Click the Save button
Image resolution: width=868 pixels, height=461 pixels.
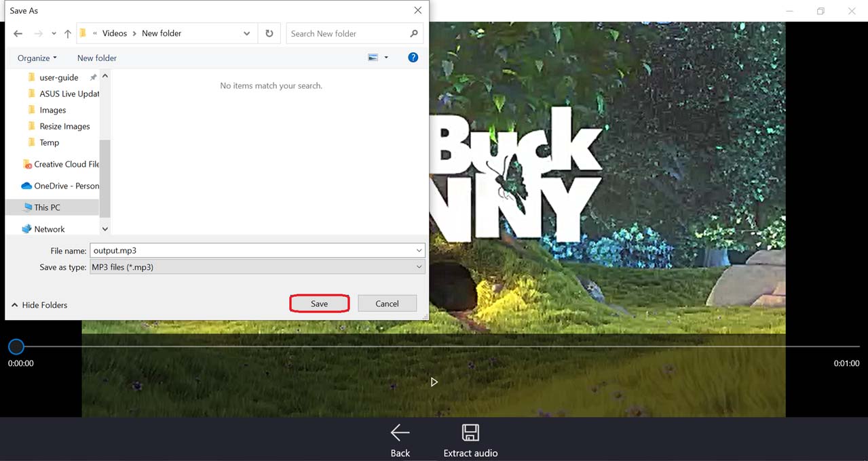(x=319, y=304)
